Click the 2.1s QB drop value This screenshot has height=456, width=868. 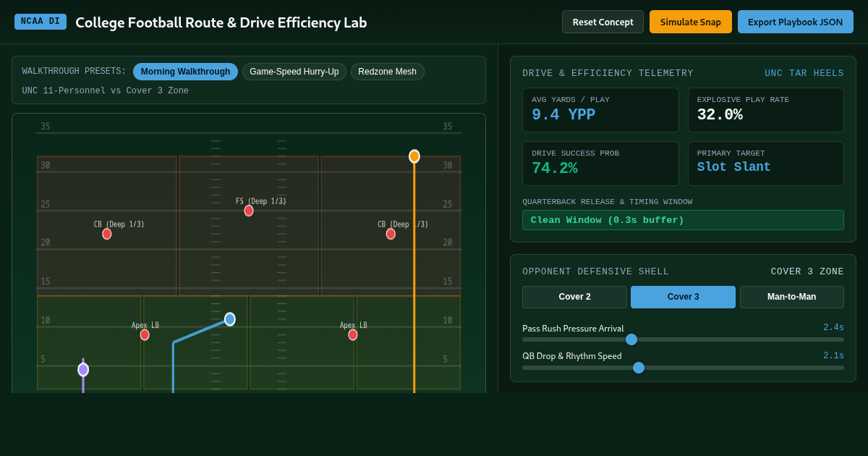pyautogui.click(x=833, y=355)
